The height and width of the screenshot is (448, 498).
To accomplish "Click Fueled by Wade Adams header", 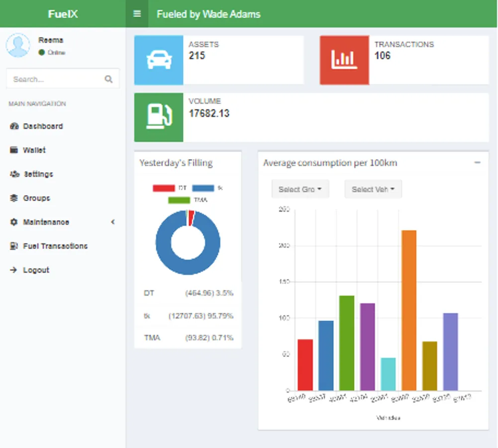I will [208, 14].
